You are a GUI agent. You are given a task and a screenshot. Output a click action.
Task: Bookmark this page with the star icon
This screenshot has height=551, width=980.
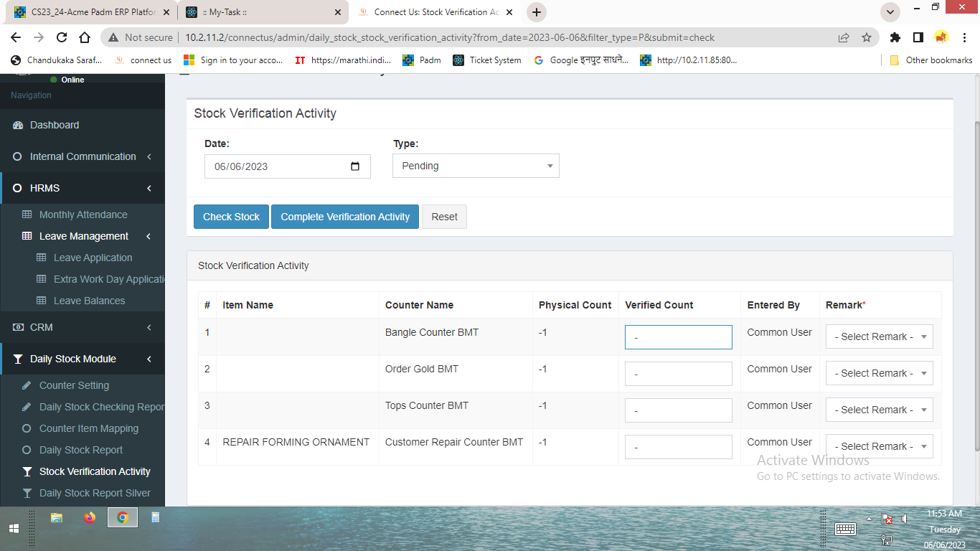click(867, 37)
